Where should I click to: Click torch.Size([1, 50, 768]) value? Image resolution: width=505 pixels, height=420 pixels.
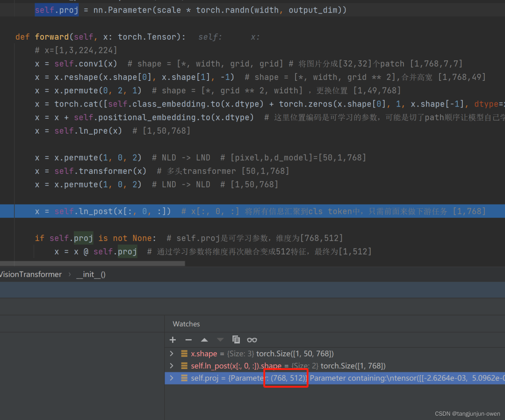[295, 354]
